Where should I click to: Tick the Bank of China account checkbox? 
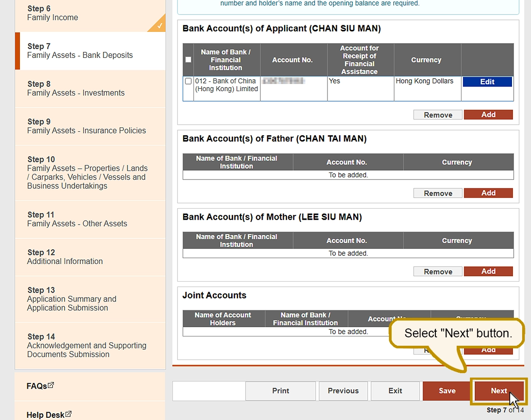click(x=188, y=81)
